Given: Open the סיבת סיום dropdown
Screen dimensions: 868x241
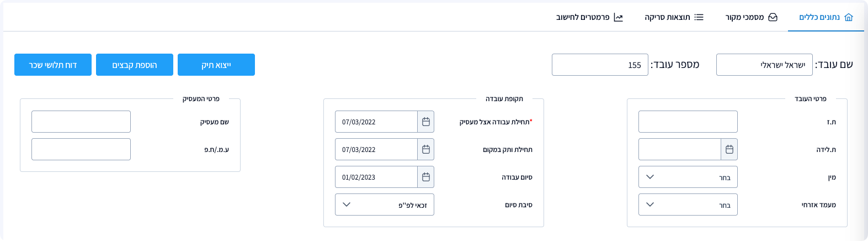Looking at the screenshot, I should (x=385, y=205).
